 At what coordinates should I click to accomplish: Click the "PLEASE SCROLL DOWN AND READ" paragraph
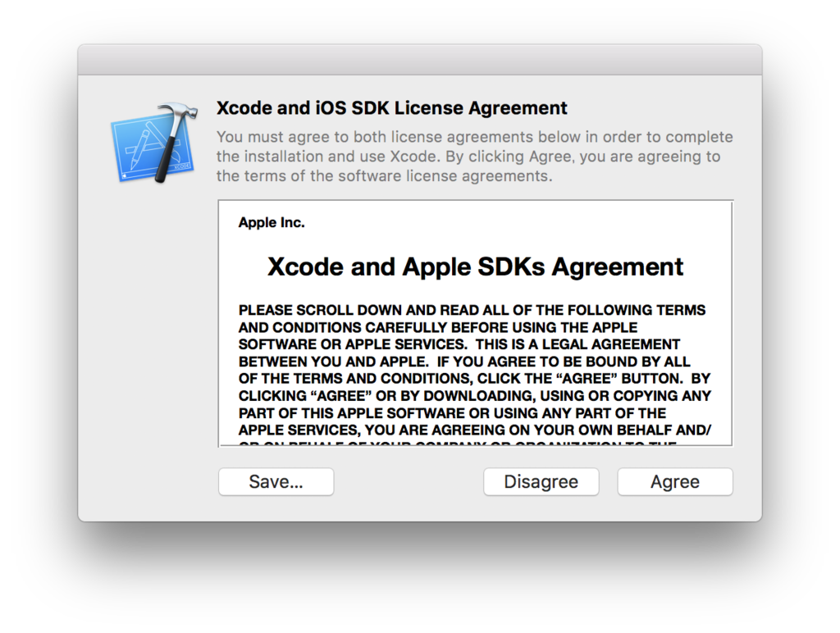point(475,375)
